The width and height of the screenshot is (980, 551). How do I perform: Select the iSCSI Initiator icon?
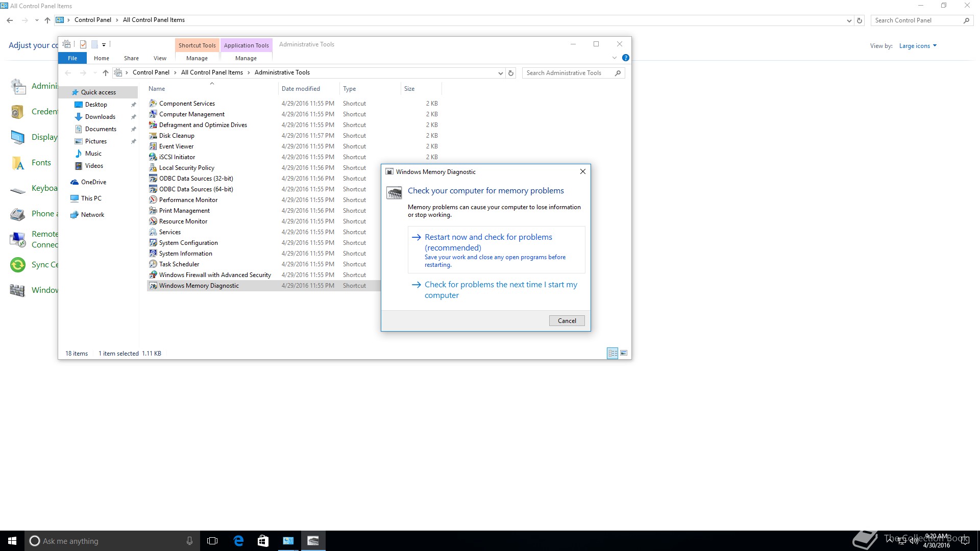click(x=153, y=157)
